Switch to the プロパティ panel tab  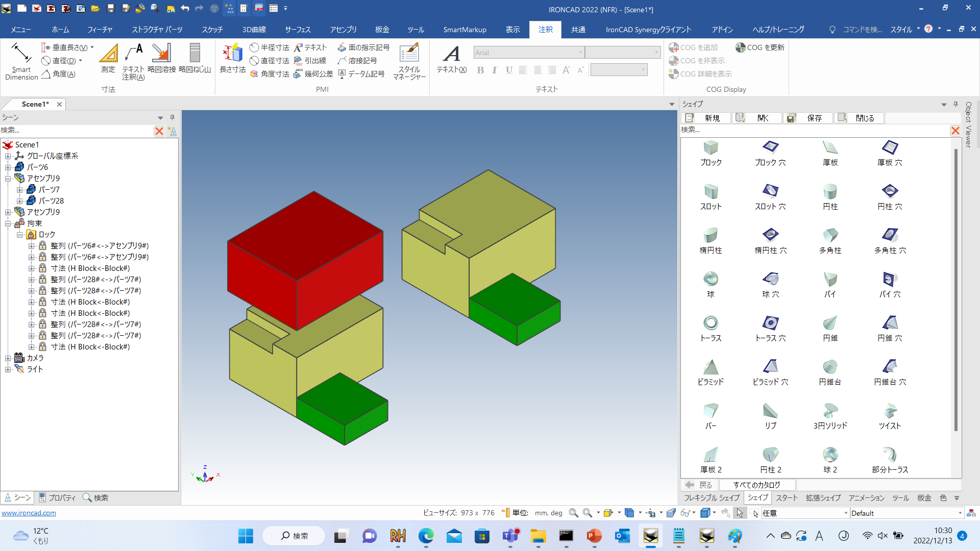click(x=58, y=497)
